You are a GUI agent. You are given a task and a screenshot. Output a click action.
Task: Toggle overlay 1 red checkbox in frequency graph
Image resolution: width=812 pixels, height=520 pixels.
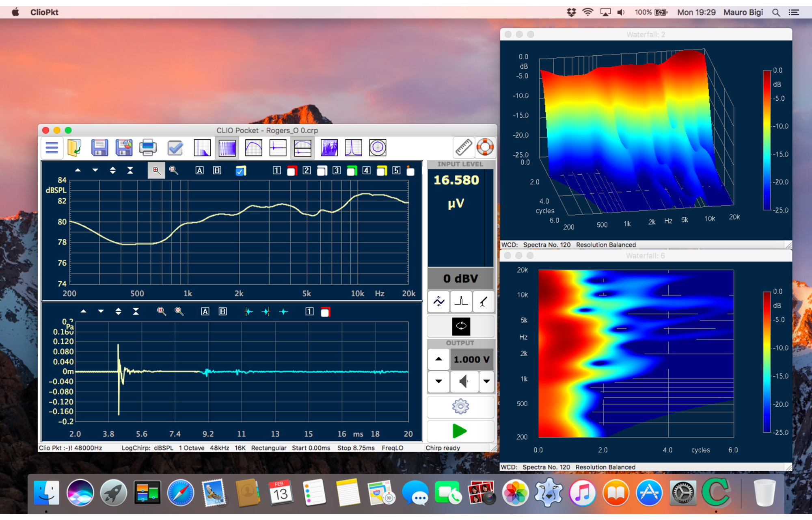pos(292,171)
